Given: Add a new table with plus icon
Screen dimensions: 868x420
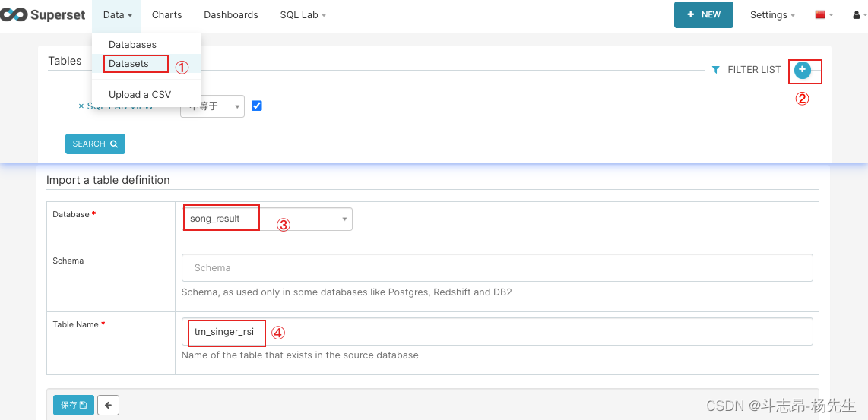Looking at the screenshot, I should tap(802, 70).
